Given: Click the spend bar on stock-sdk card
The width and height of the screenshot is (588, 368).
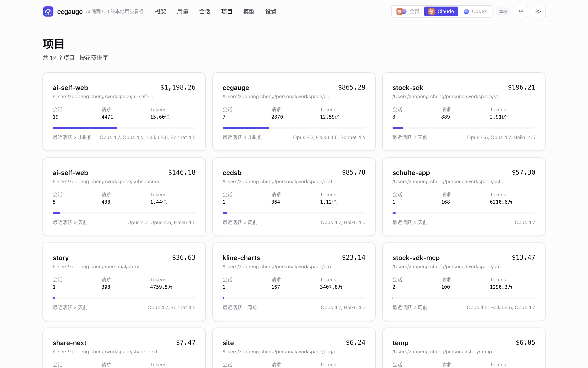Looking at the screenshot, I should pos(464,128).
